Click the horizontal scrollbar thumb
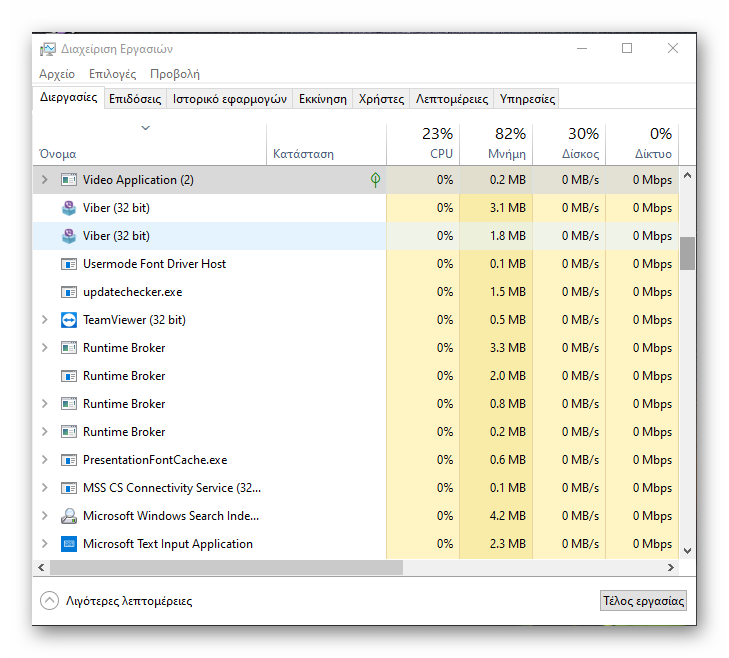Image resolution: width=729 pixels, height=658 pixels. coord(226,567)
